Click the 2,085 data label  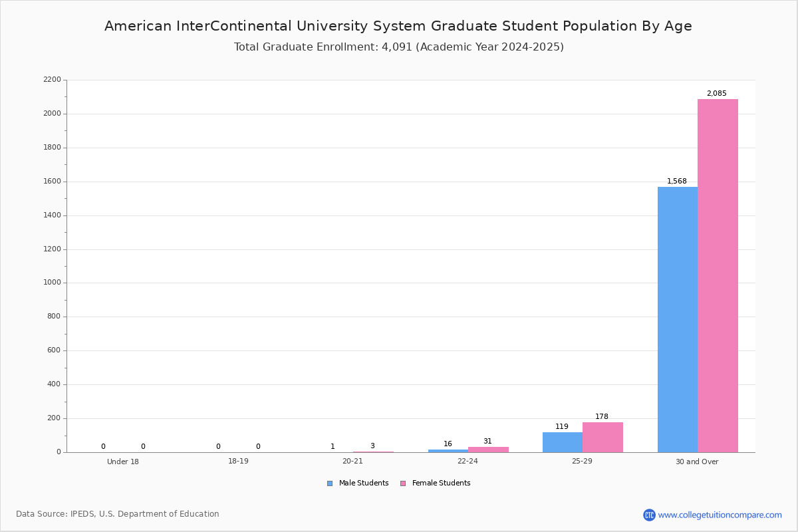pyautogui.click(x=717, y=94)
